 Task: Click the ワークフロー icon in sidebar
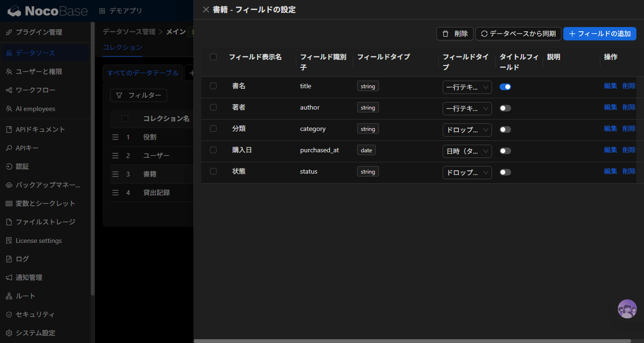pos(9,90)
